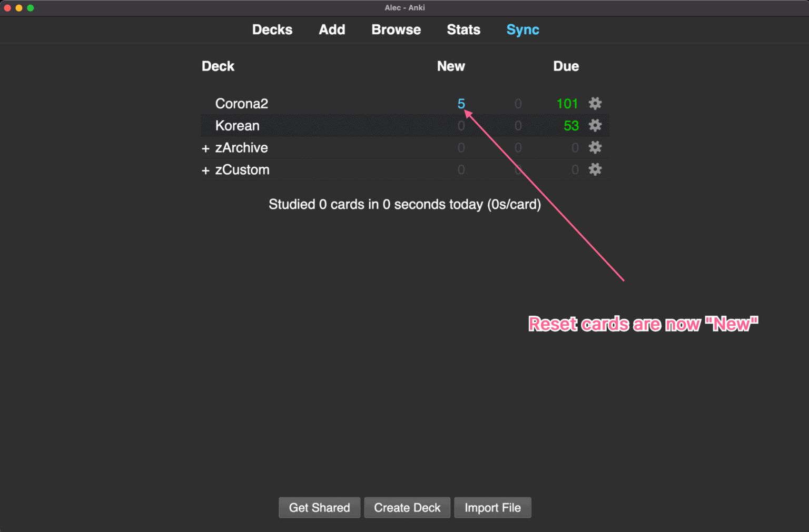The height and width of the screenshot is (532, 809).
Task: Open the gear menu for Korean deck
Action: coord(595,125)
